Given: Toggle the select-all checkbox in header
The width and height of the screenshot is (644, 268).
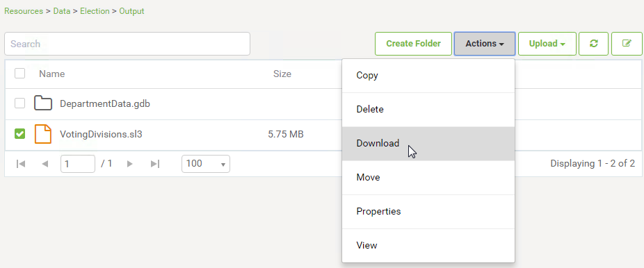Looking at the screenshot, I should click(19, 74).
